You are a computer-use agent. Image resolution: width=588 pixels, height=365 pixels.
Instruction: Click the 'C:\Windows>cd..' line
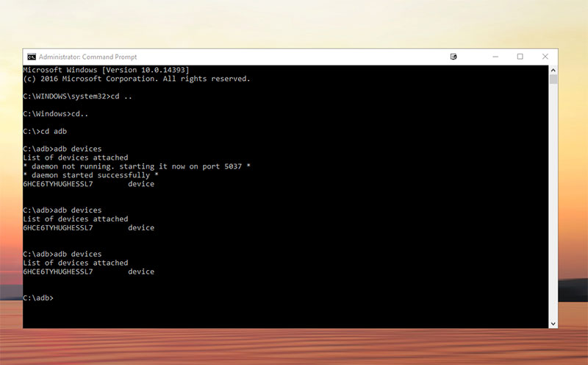[x=56, y=114]
